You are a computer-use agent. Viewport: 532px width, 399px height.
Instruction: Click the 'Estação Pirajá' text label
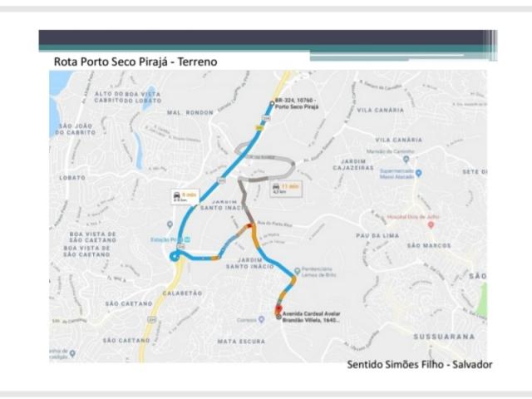click(x=166, y=240)
